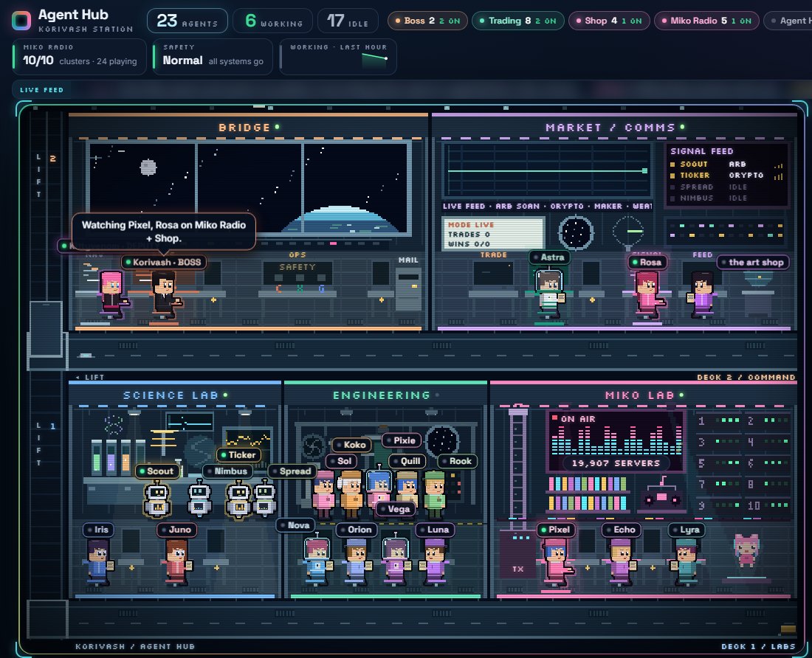Click the Miko hologram figure
Screen dimensions: 812x658
(746, 550)
